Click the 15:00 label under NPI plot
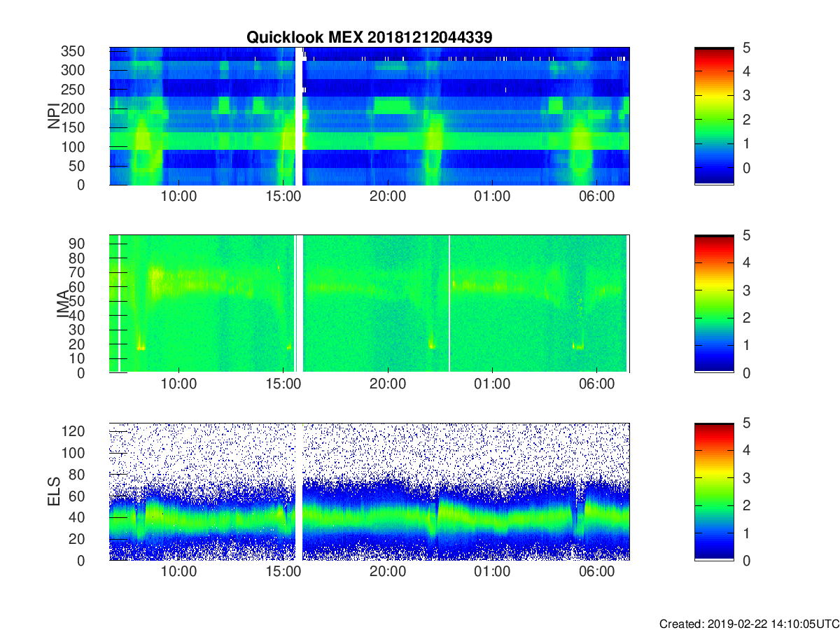The image size is (840, 630). pyautogui.click(x=283, y=197)
